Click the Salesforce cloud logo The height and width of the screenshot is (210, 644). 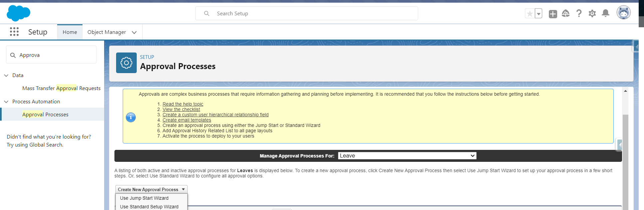click(x=18, y=13)
